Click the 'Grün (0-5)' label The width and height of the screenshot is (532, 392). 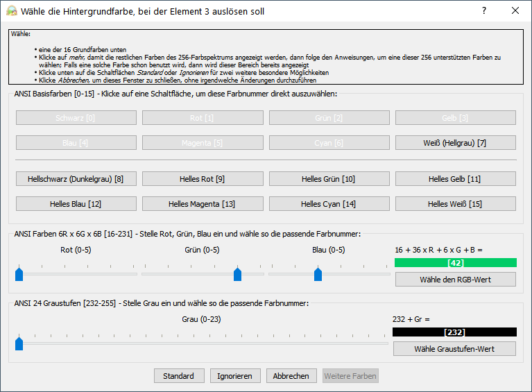tap(203, 250)
